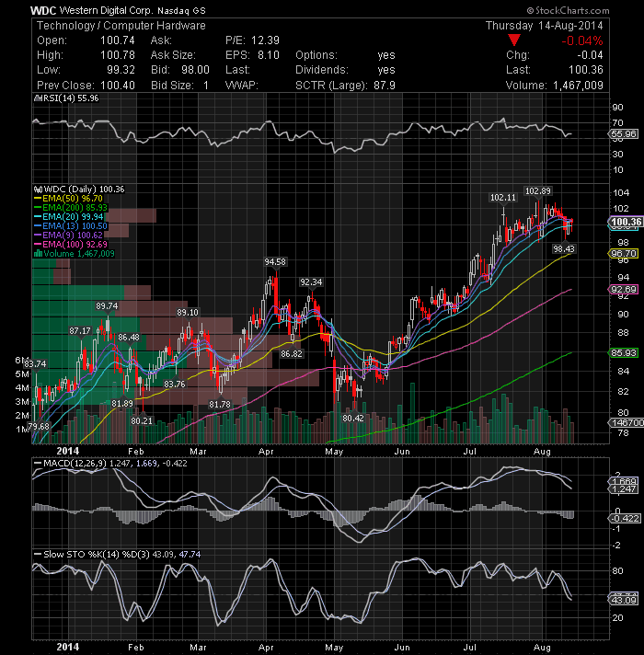Screen dimensions: 644x655
Task: Click the SCTR (Large) value 87.9
Action: [x=385, y=86]
